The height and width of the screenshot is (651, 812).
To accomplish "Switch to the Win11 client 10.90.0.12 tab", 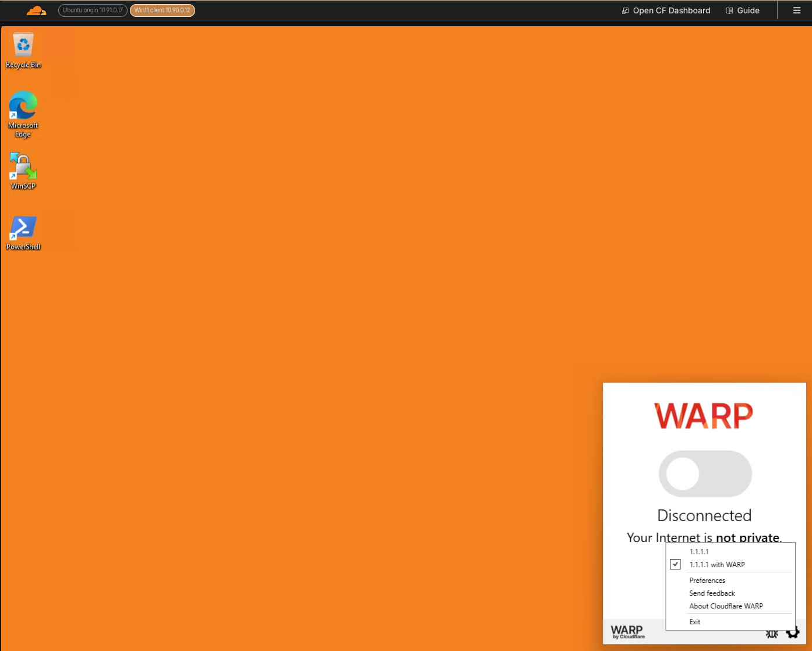I will tap(163, 10).
